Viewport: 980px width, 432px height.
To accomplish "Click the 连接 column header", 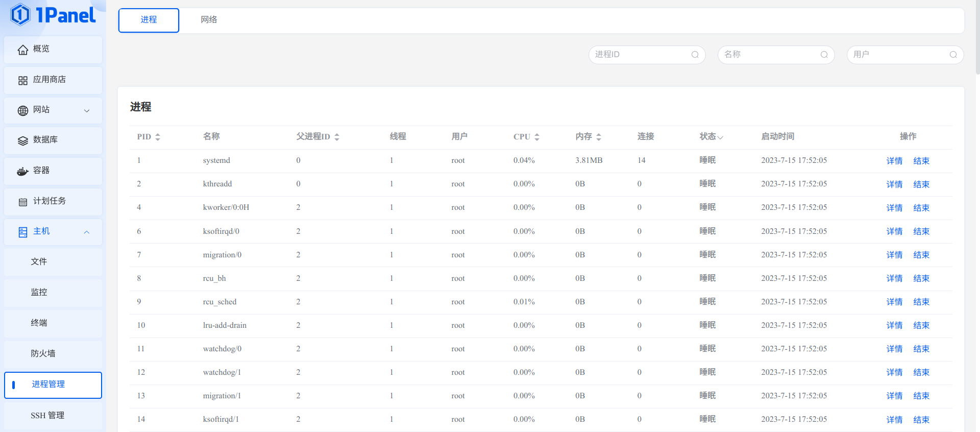I will (646, 136).
